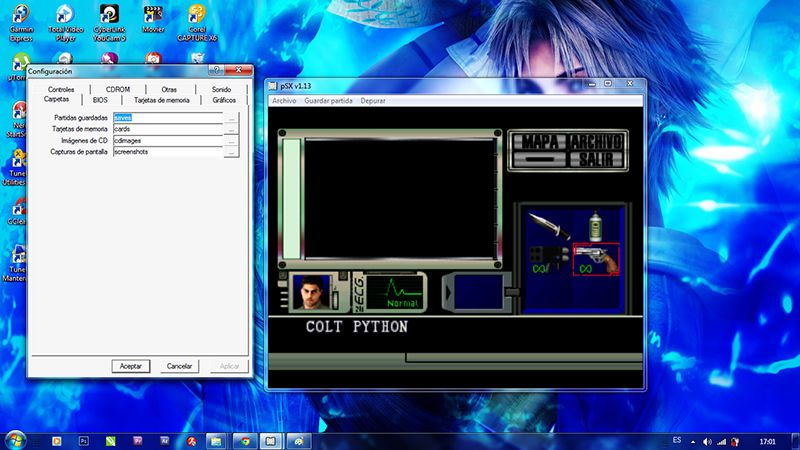Open the Windows Start menu
The image size is (800, 450).
pyautogui.click(x=15, y=440)
